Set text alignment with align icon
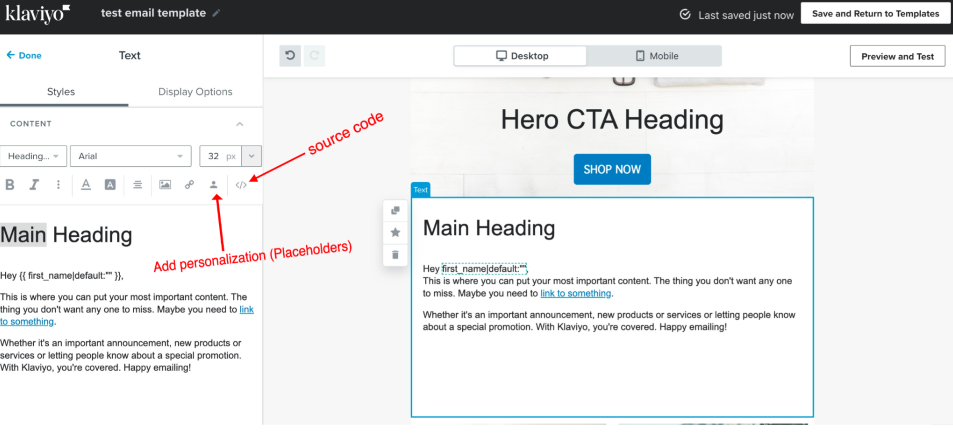Viewport: 953px width, 443px height. 137,184
